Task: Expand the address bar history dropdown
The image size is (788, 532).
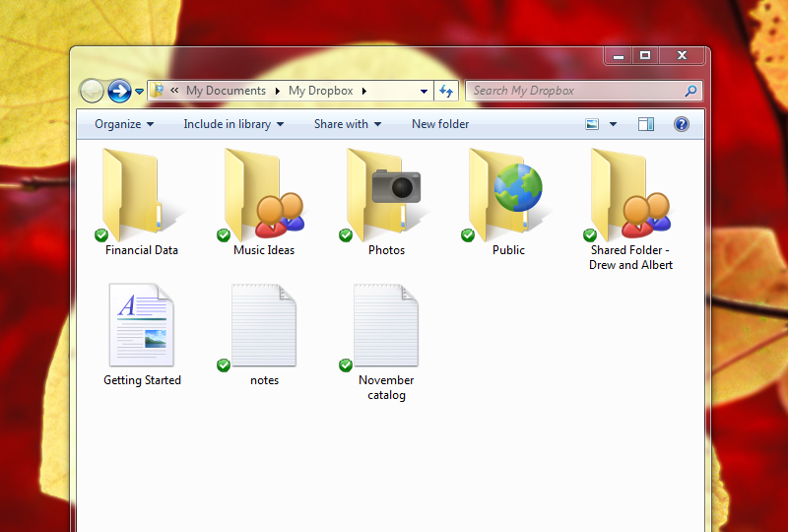Action: (x=424, y=91)
